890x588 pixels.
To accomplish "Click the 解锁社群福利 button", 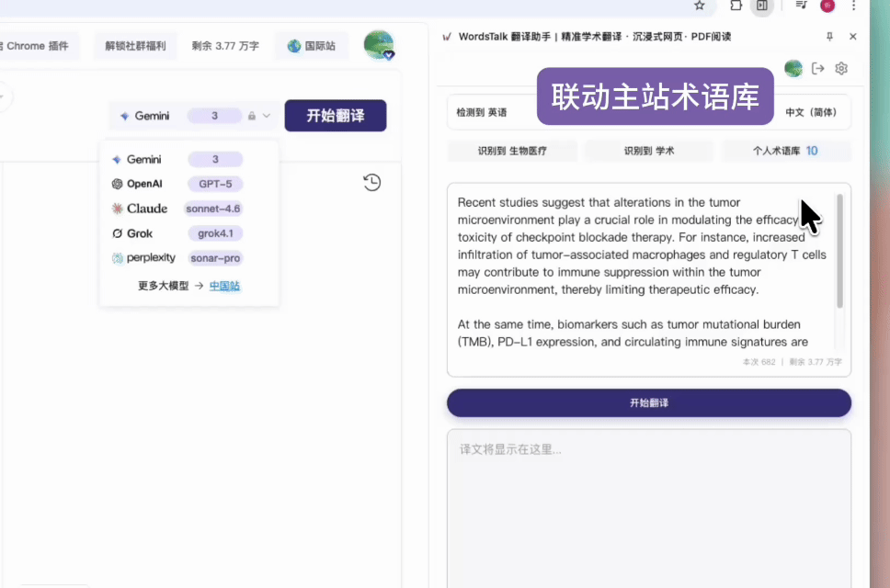I will (x=135, y=46).
